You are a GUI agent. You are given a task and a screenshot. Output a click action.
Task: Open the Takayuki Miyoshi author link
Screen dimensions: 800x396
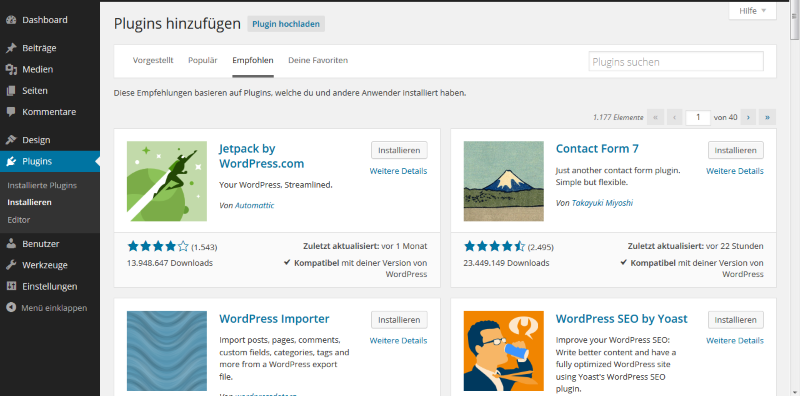point(602,203)
